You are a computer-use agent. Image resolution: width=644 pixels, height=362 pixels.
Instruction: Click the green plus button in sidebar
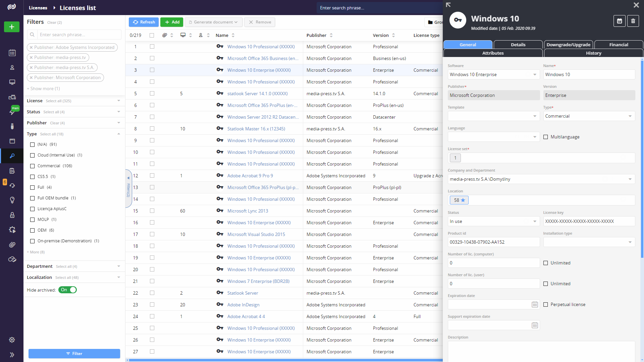12,27
